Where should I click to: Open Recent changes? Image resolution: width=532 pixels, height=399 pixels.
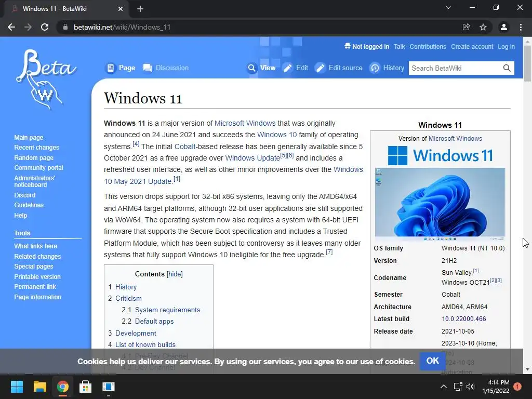pyautogui.click(x=37, y=147)
